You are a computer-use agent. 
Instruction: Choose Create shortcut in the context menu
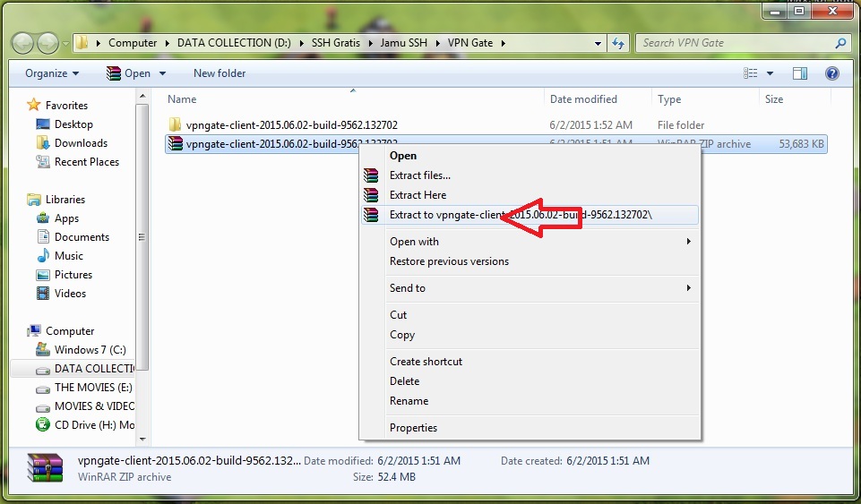[x=530, y=362]
